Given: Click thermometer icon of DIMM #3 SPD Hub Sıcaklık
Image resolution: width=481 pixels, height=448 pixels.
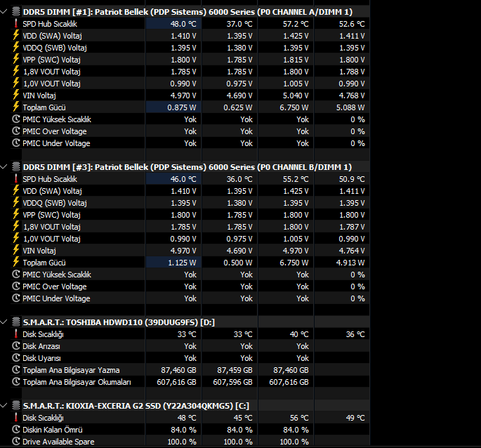Looking at the screenshot, I should point(16,178).
